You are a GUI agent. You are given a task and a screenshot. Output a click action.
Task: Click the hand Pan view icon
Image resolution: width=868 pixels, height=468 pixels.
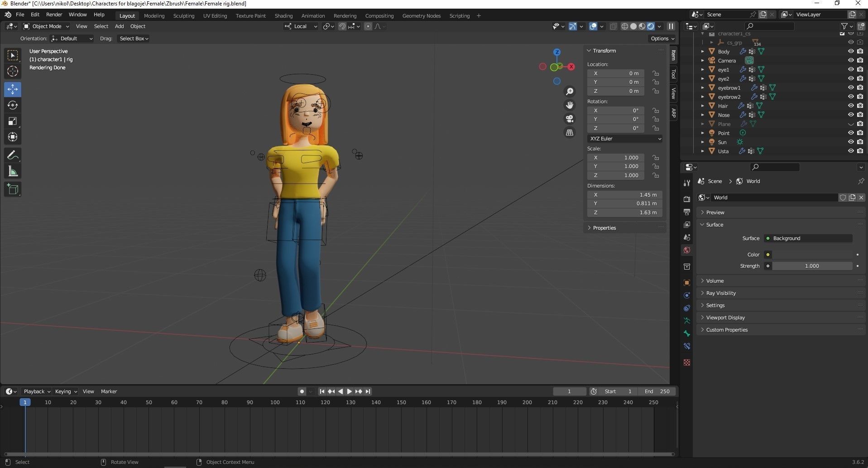[570, 105]
